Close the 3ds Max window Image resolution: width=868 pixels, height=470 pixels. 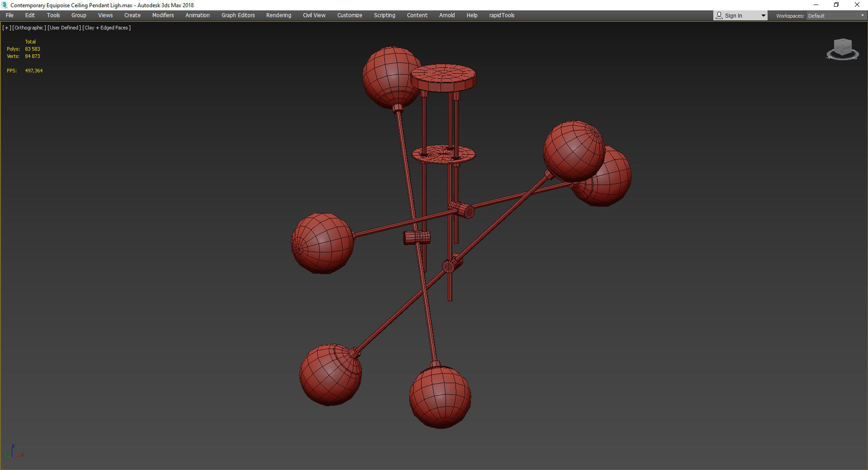[857, 5]
